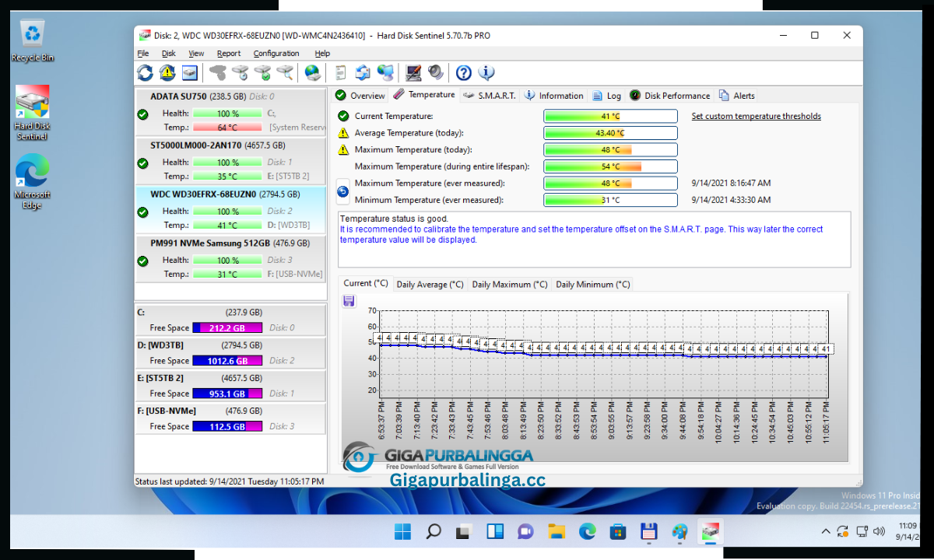Switch to the S.M.A.R.T. tab
Screen dimensions: 934x560
(489, 96)
